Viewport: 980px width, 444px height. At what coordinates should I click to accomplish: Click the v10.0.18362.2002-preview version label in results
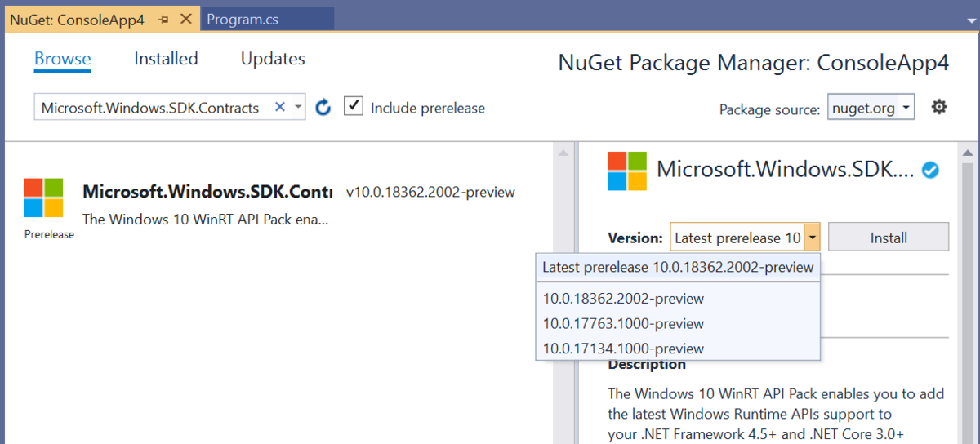(x=430, y=193)
